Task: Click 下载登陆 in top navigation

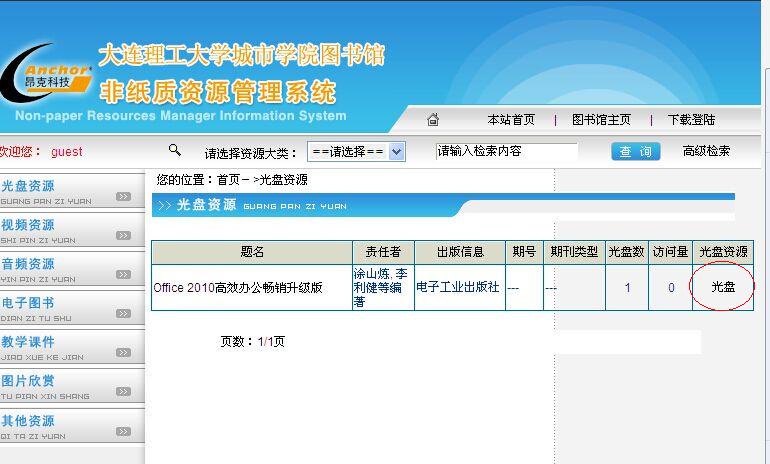Action: pyautogui.click(x=692, y=120)
